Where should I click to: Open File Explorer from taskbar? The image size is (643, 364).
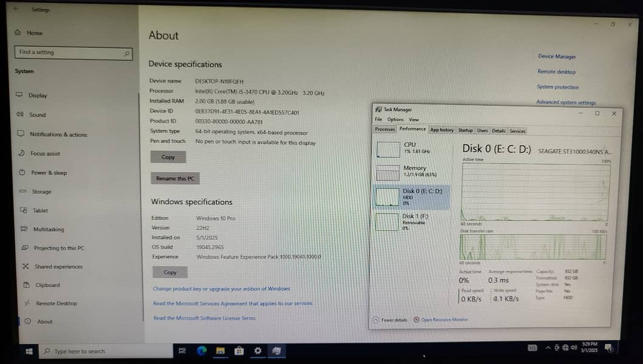pyautogui.click(x=220, y=351)
